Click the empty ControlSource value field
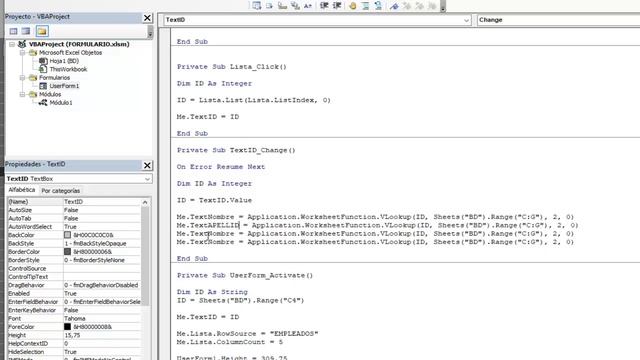Image resolution: width=640 pixels, height=360 pixels. [102, 269]
